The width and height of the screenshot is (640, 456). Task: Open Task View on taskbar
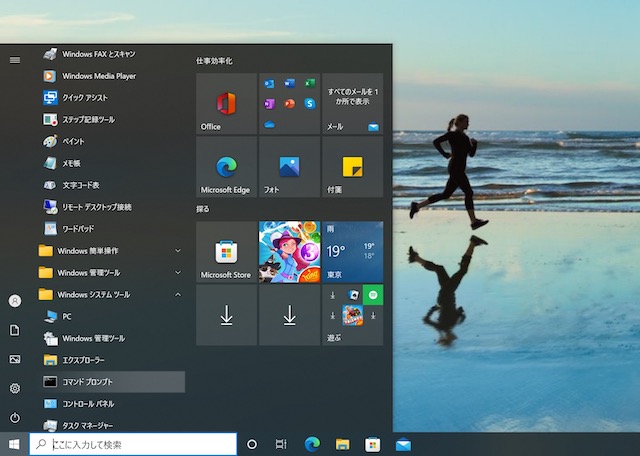281,444
